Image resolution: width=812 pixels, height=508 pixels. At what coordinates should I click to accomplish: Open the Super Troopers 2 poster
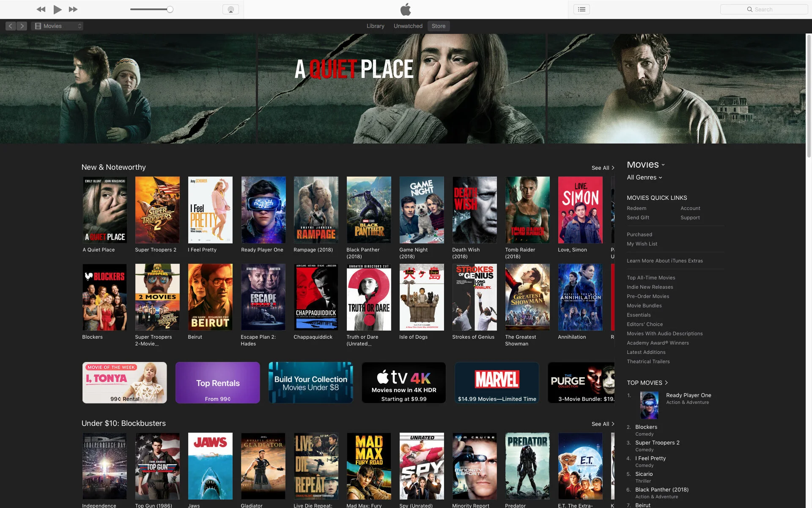[157, 210]
